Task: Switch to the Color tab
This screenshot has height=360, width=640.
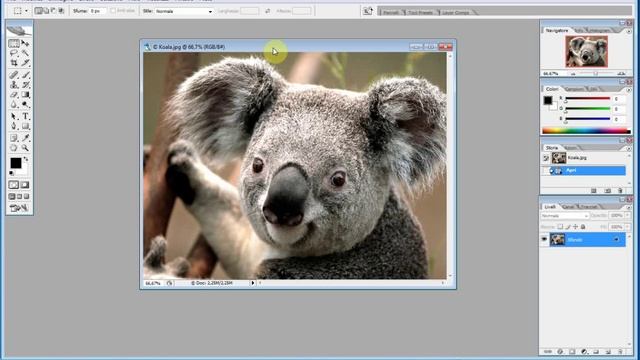Action: [x=552, y=89]
